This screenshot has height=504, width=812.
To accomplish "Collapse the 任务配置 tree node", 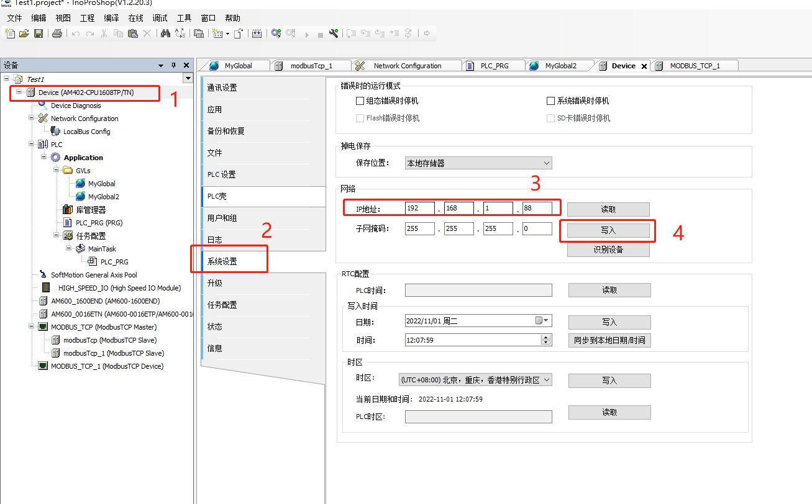I will 57,235.
